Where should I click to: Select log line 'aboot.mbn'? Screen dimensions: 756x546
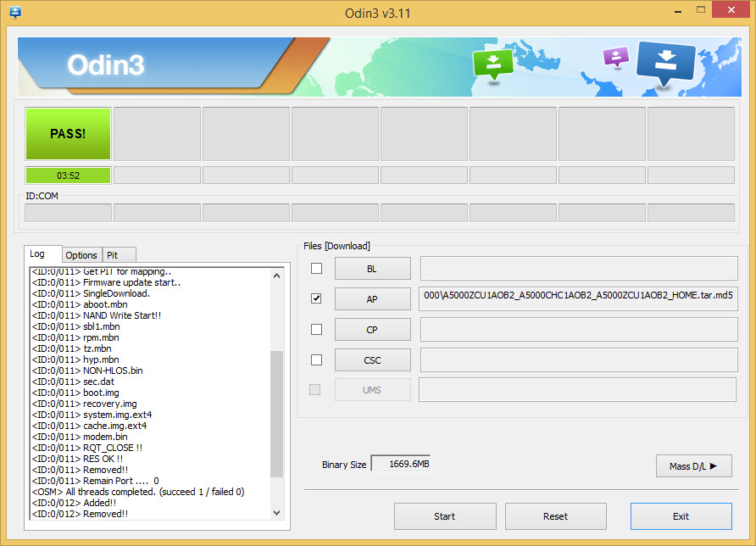click(80, 304)
